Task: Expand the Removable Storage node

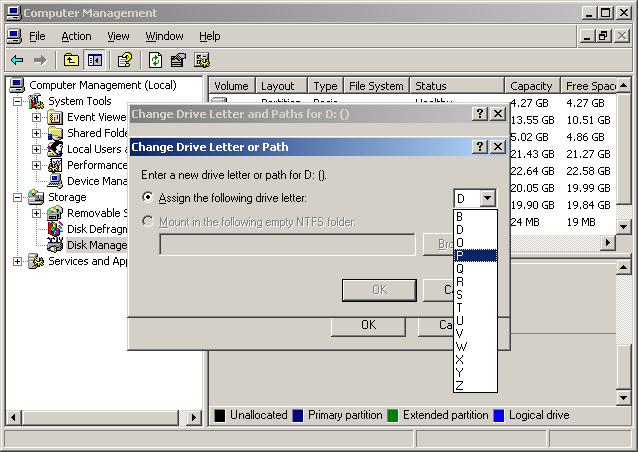Action: click(36, 213)
